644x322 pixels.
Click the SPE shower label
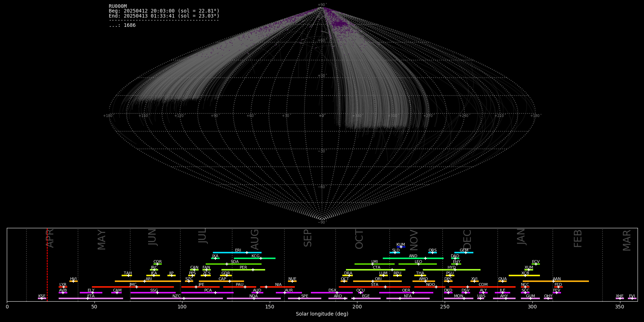305,296
